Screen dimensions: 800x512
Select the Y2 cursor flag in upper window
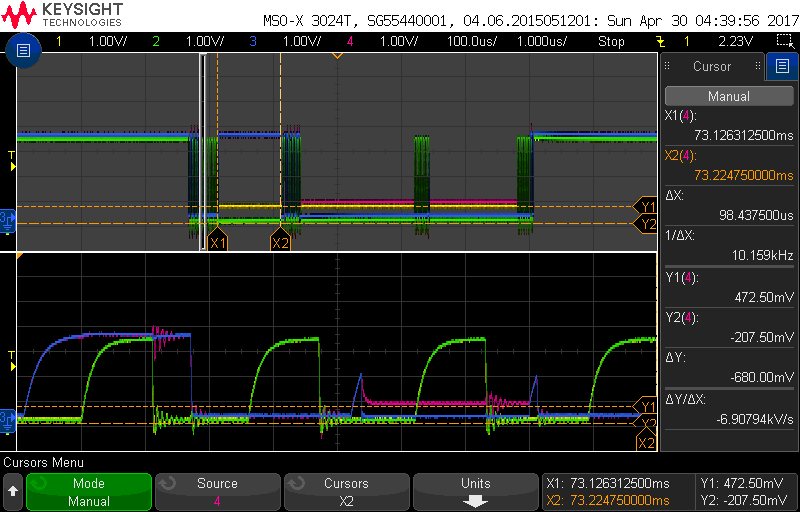point(645,223)
